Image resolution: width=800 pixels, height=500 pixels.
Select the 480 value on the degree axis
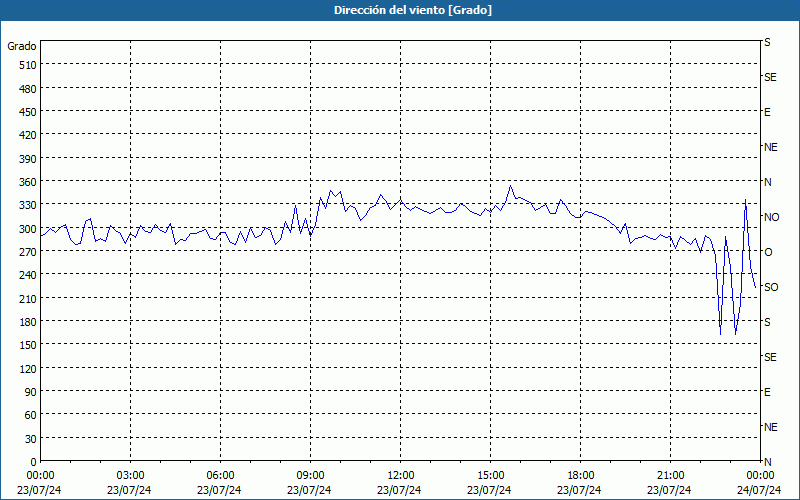point(29,89)
